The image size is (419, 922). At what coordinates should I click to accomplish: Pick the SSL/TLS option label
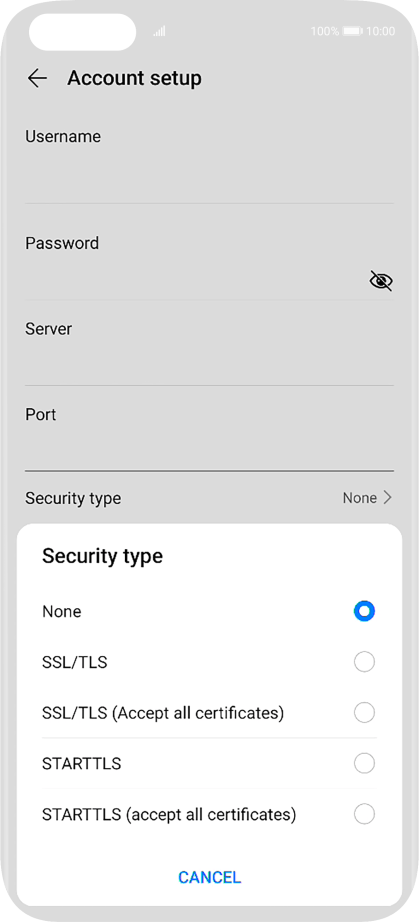(x=75, y=663)
